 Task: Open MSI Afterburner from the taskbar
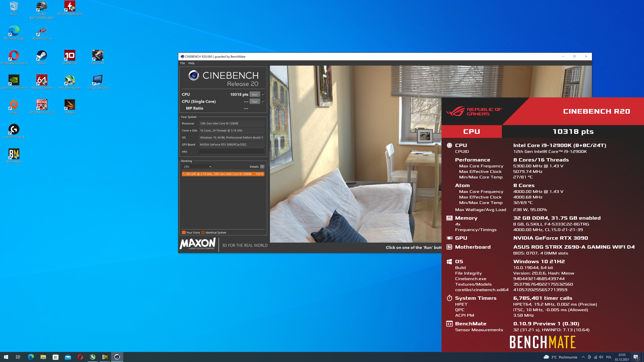click(x=92, y=357)
